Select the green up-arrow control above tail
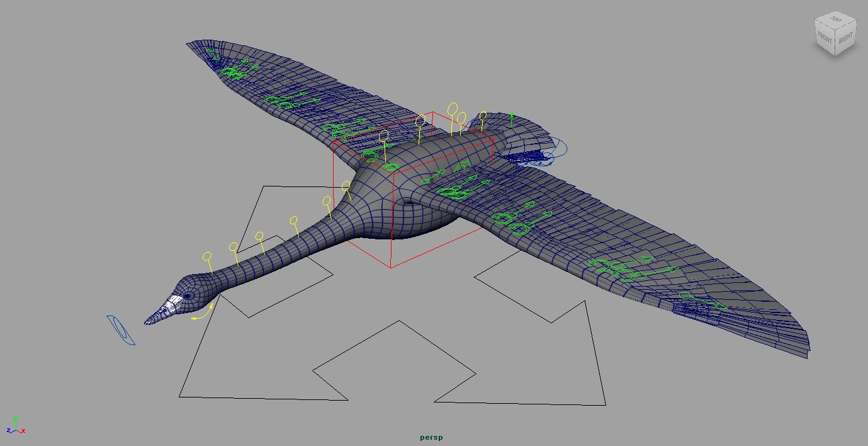 512,118
